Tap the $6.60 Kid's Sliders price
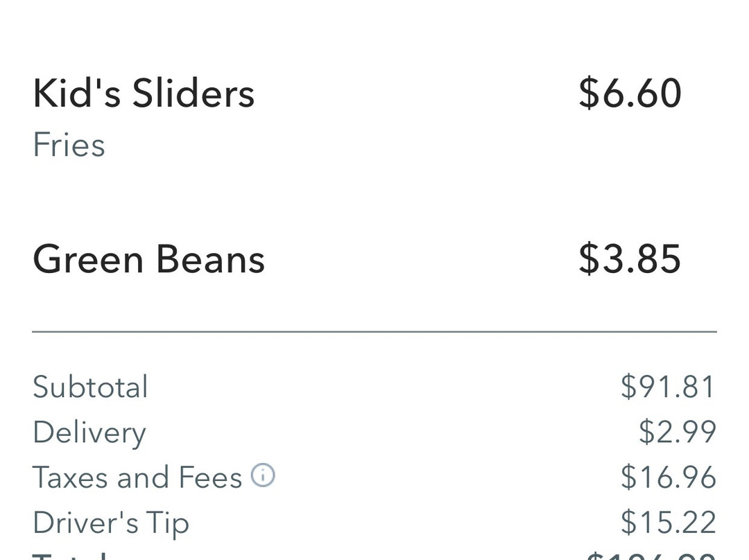The height and width of the screenshot is (560, 749). [x=630, y=93]
